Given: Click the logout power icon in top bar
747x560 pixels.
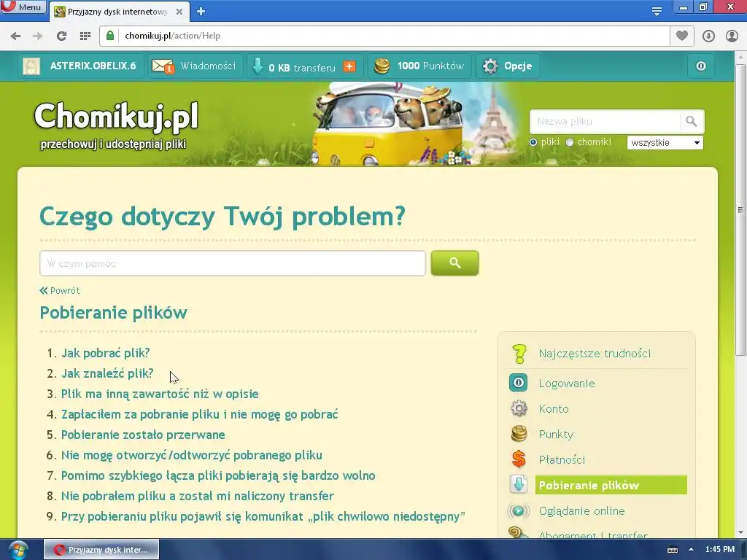Looking at the screenshot, I should [700, 66].
